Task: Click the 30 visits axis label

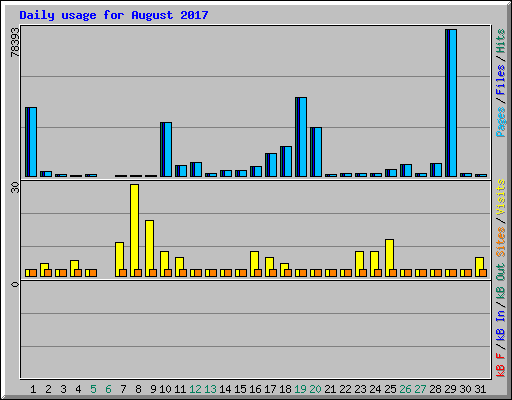Action: click(x=15, y=188)
